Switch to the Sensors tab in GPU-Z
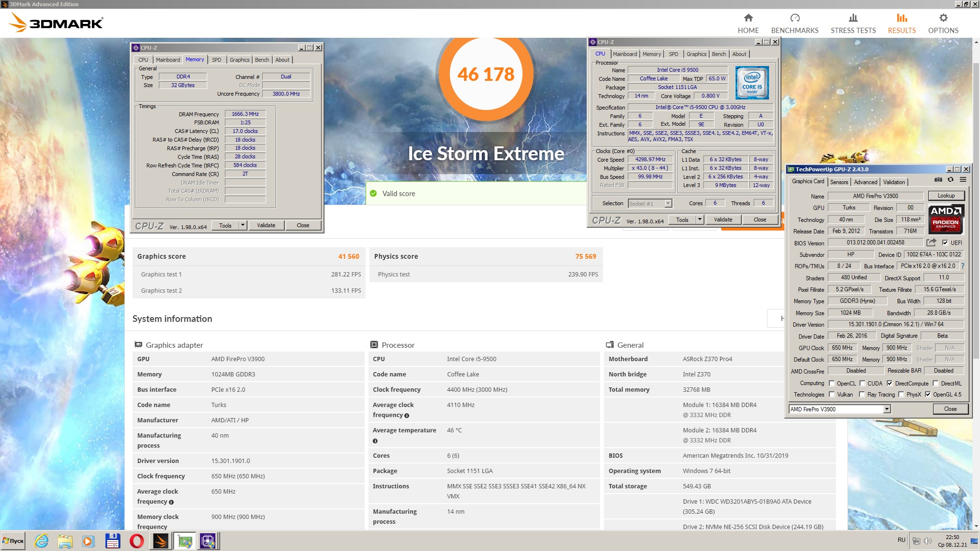This screenshot has width=980, height=551. coord(839,182)
